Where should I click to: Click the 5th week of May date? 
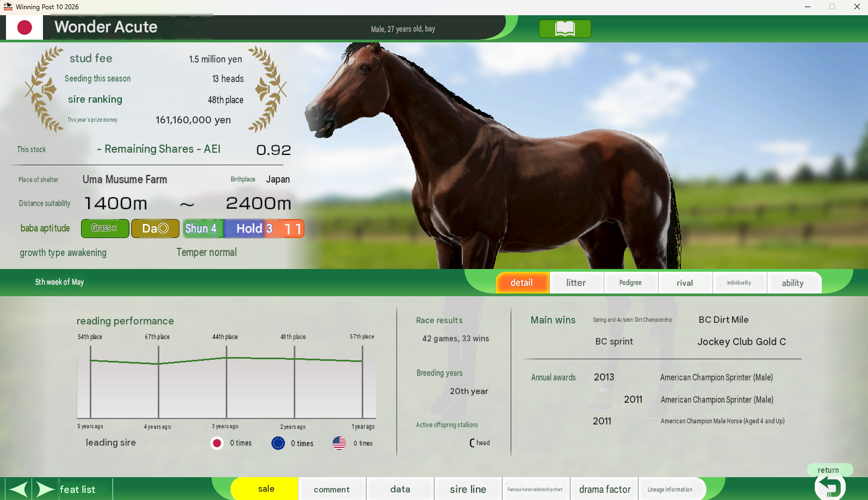coord(59,282)
